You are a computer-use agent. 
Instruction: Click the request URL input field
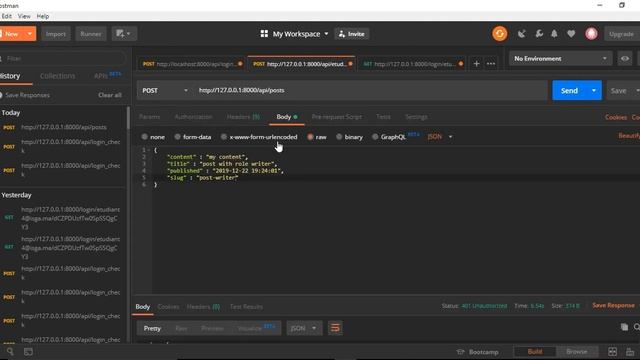pos(370,91)
